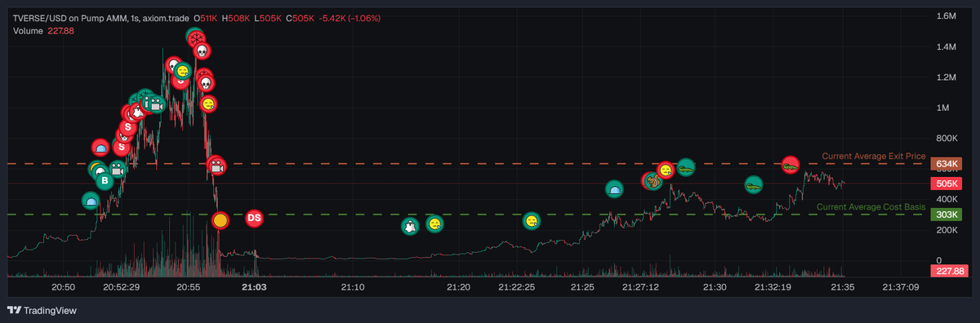This screenshot has height=323, width=980.
Task: Click the green crocodile marker near 21:32:19
Action: [754, 185]
